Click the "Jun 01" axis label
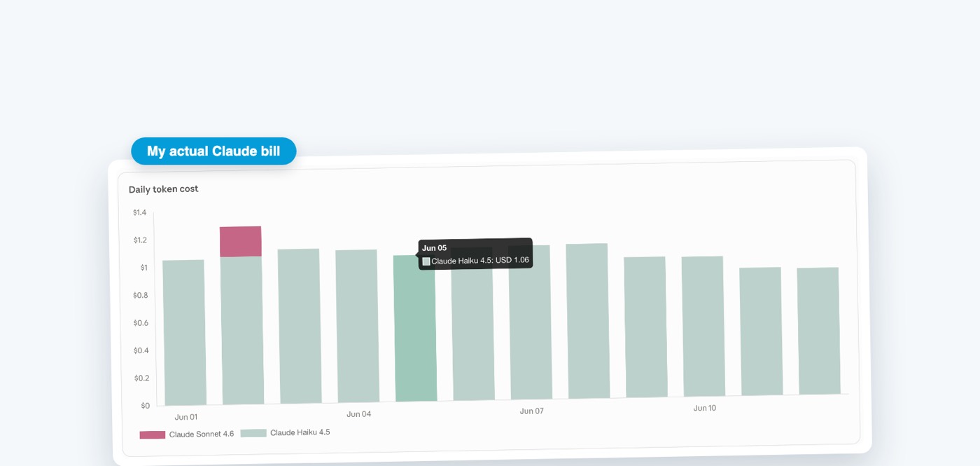Viewport: 980px width, 466px height. click(186, 417)
